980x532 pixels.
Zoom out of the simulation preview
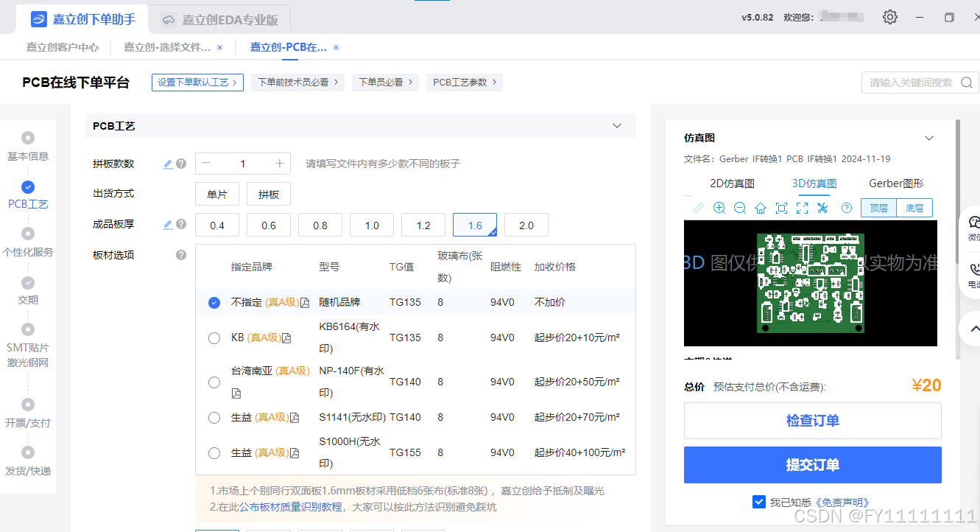(x=740, y=208)
